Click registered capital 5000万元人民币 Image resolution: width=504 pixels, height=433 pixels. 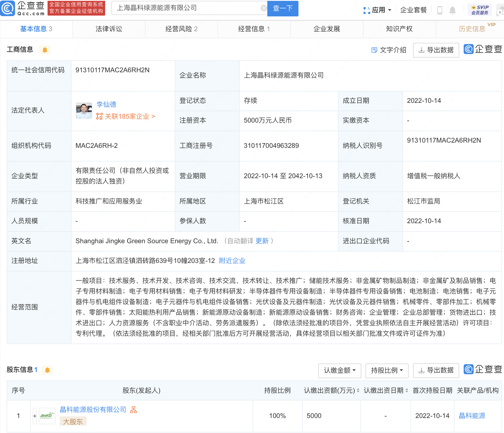(x=268, y=120)
